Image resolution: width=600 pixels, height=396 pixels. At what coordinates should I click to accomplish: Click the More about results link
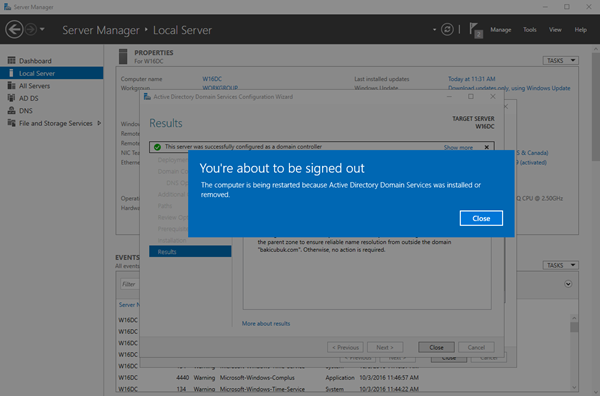click(266, 323)
